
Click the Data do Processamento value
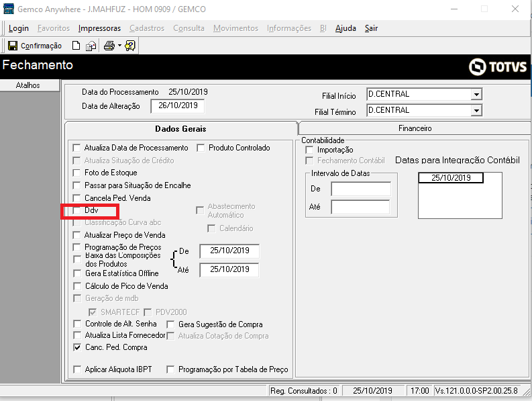189,92
